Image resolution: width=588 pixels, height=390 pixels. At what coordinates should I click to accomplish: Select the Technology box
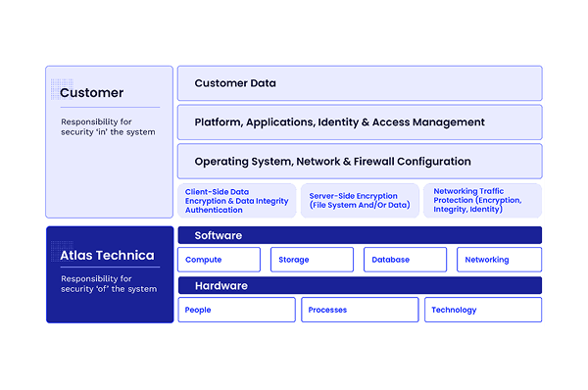(x=483, y=310)
